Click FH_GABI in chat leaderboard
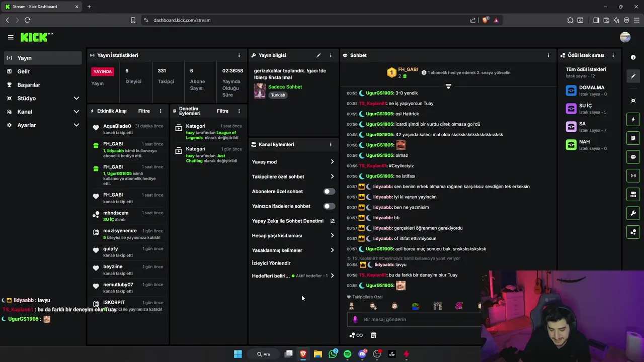644x362 pixels. coord(408,69)
